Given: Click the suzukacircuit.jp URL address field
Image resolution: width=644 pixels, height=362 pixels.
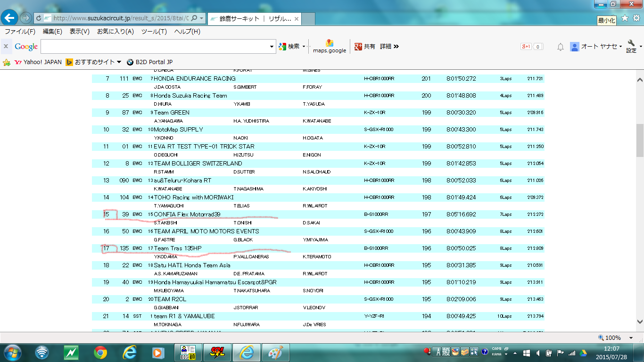Looking at the screenshot, I should tap(121, 18).
